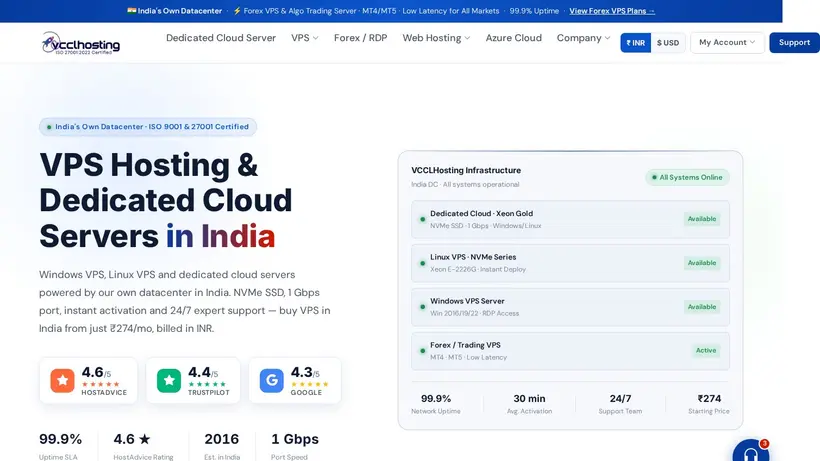The width and height of the screenshot is (820, 461).
Task: Click the ₹274 Starting Price stat
Action: [x=709, y=404]
